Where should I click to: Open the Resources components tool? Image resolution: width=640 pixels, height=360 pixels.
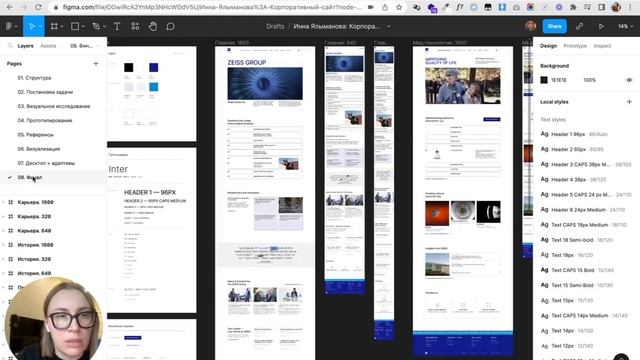click(135, 26)
